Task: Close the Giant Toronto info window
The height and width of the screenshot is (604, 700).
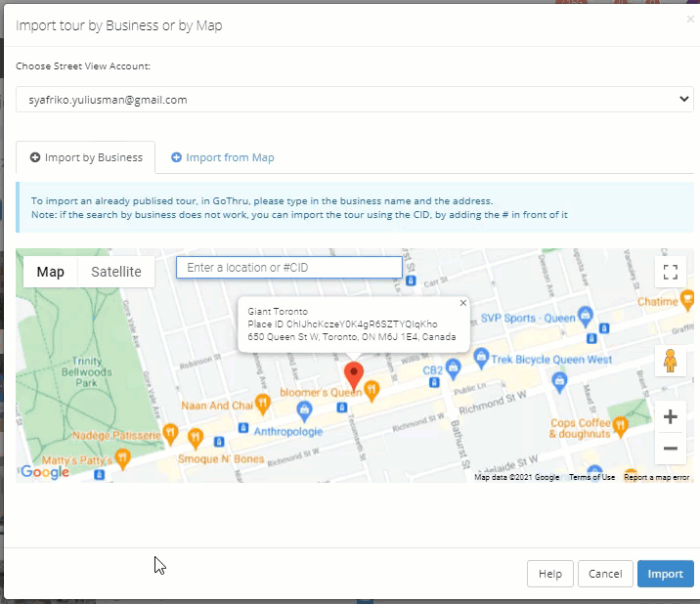Action: click(x=463, y=303)
